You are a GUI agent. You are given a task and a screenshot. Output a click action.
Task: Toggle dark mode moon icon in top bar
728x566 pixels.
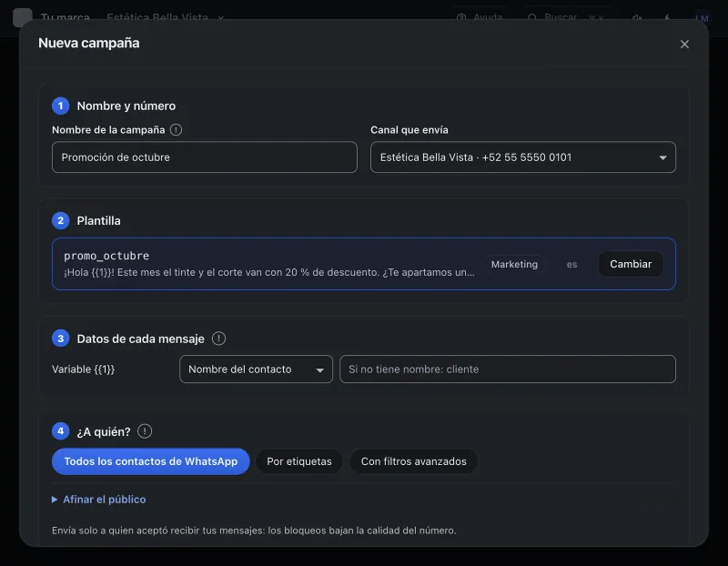pyautogui.click(x=667, y=18)
